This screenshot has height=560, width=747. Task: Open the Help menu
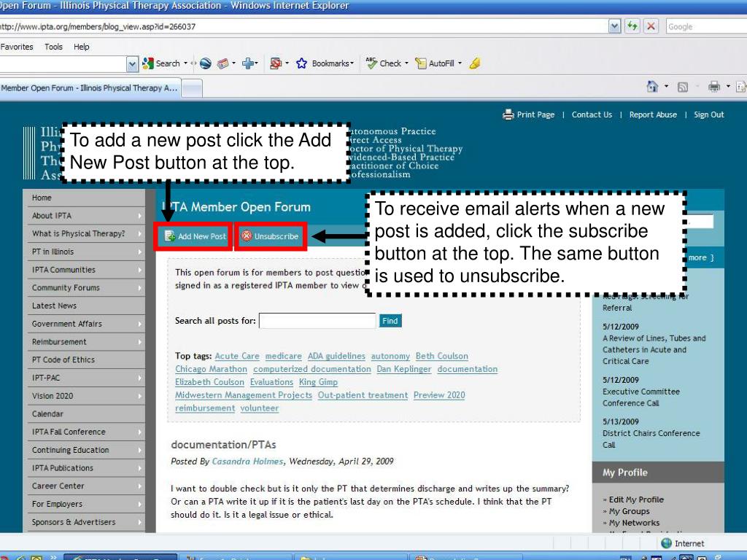pos(82,47)
